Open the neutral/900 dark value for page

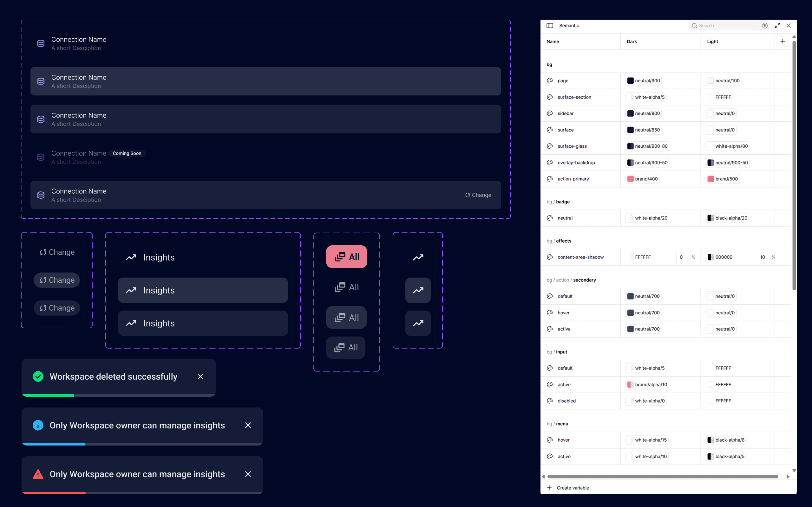click(x=644, y=80)
